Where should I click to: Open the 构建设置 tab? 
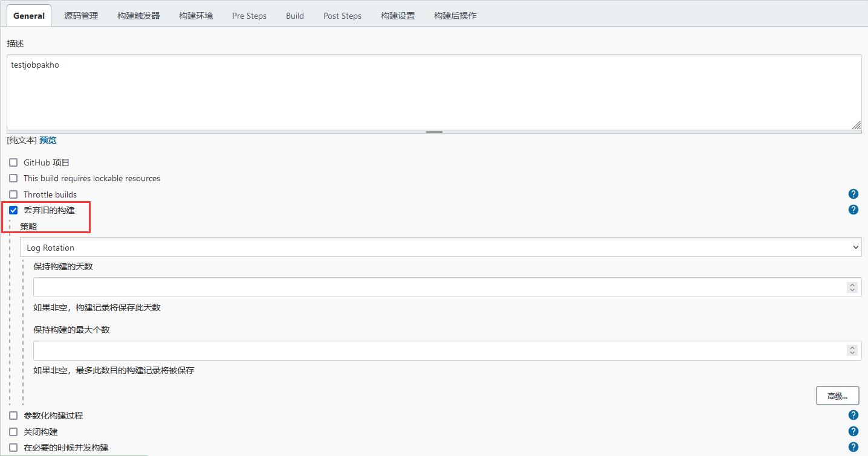click(x=398, y=16)
